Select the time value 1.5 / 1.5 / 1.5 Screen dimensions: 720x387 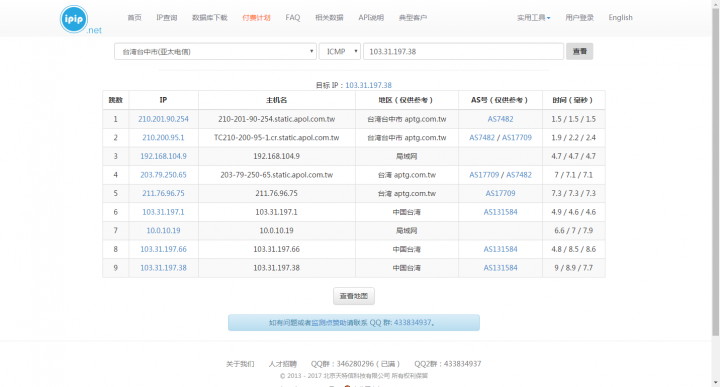pos(574,119)
